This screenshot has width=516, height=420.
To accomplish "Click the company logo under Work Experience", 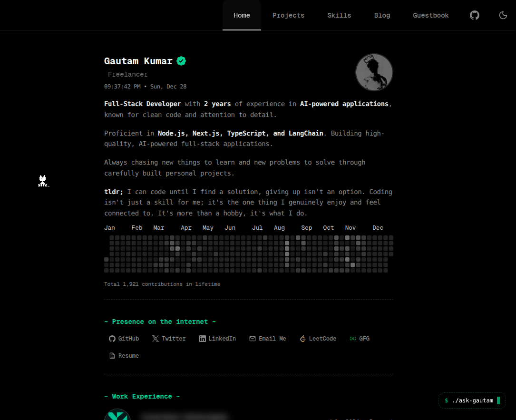I will click(117, 414).
